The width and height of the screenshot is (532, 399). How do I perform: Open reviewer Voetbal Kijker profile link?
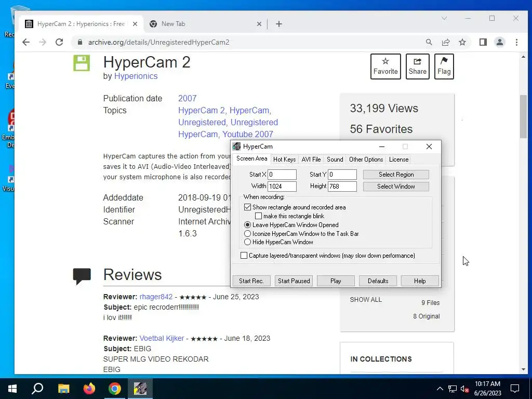pyautogui.click(x=162, y=338)
